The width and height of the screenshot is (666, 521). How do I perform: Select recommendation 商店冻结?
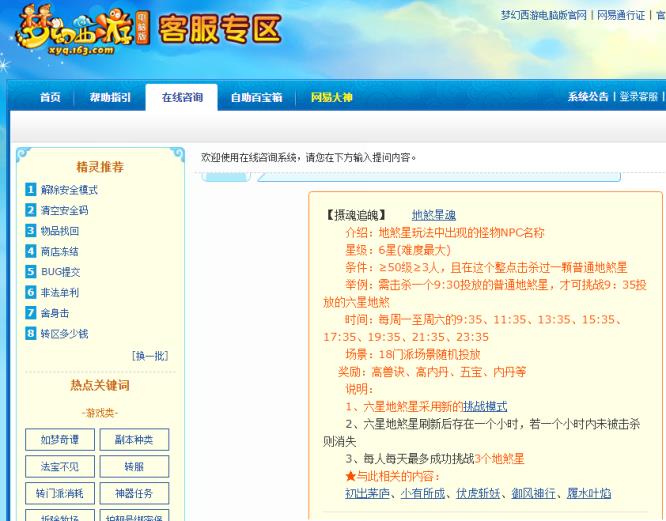60,251
